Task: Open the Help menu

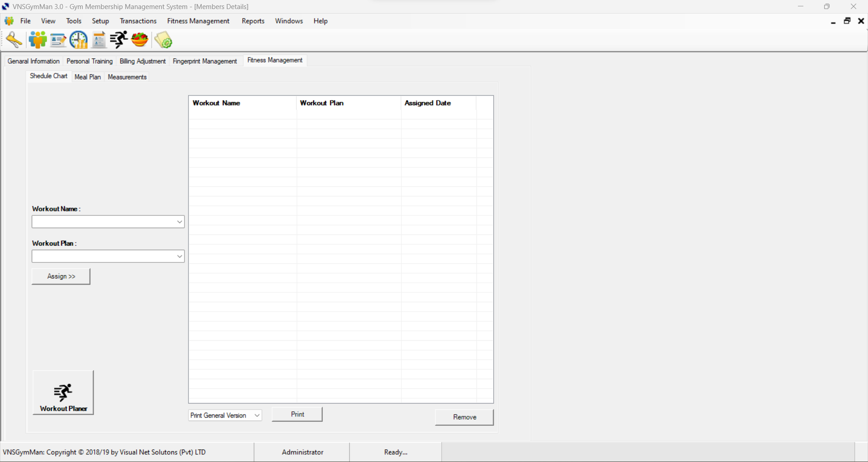Action: pyautogui.click(x=321, y=21)
